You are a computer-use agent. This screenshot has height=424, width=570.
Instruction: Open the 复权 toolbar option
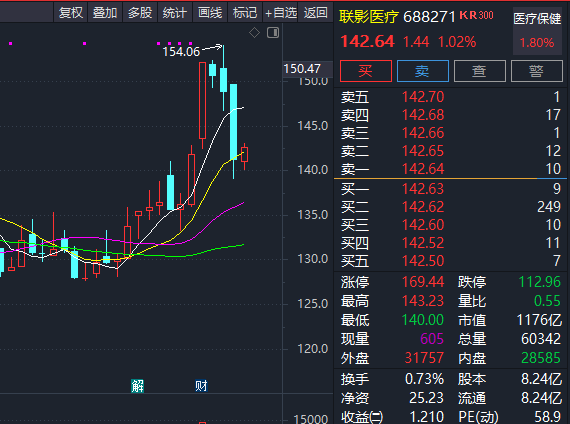(71, 13)
